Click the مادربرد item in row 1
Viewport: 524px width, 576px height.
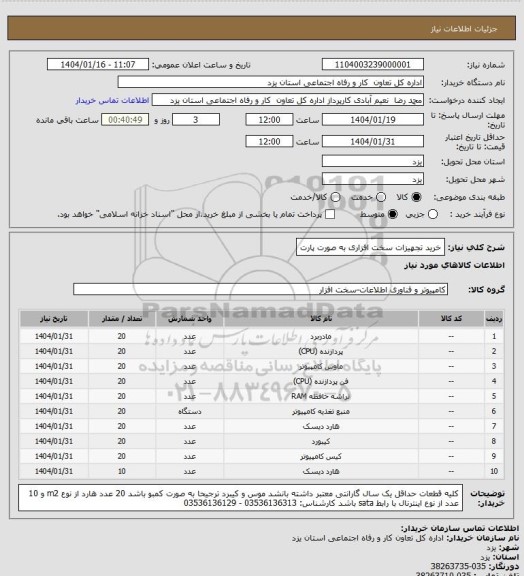321,336
